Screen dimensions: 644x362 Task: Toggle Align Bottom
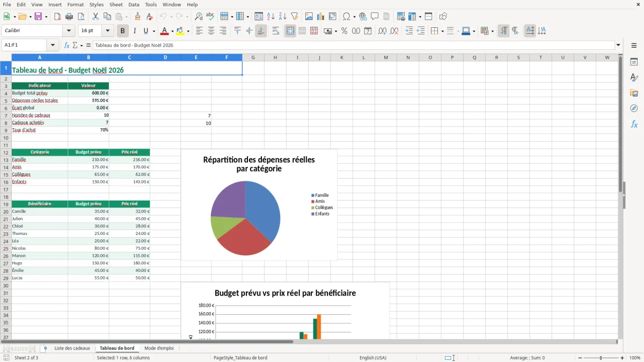[261, 31]
